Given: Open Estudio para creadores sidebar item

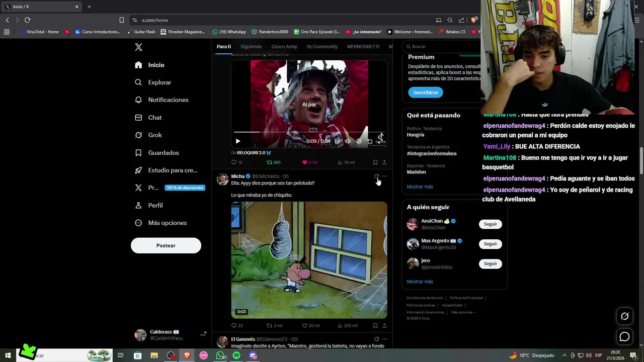Looking at the screenshot, I should [x=166, y=170].
